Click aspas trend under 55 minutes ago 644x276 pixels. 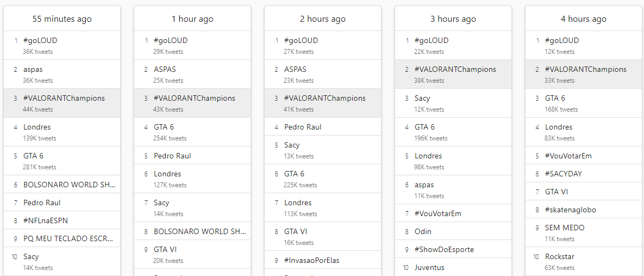pos(33,69)
